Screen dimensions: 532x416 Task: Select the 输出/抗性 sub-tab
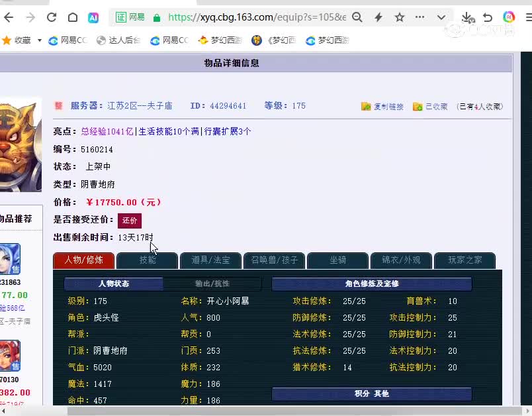[x=212, y=284]
